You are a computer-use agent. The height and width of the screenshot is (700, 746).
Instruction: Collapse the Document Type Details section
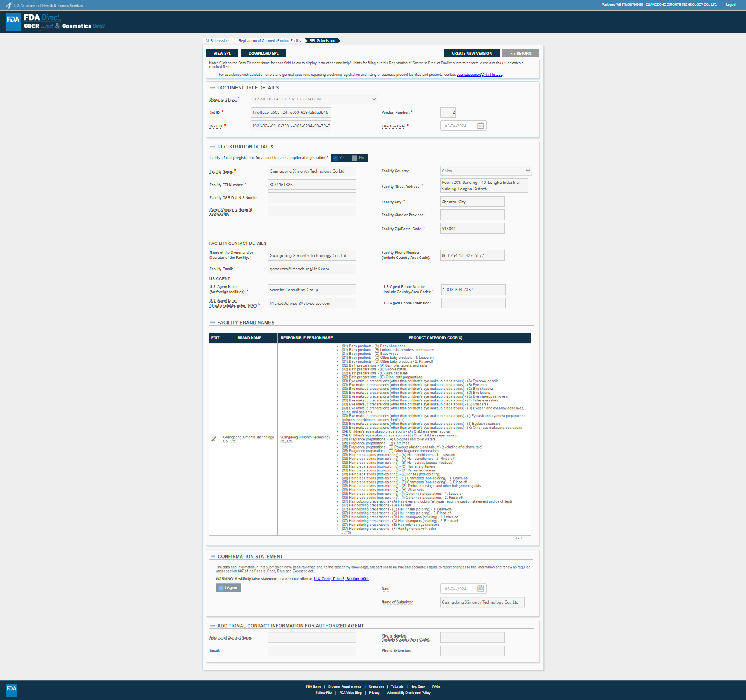click(x=213, y=88)
